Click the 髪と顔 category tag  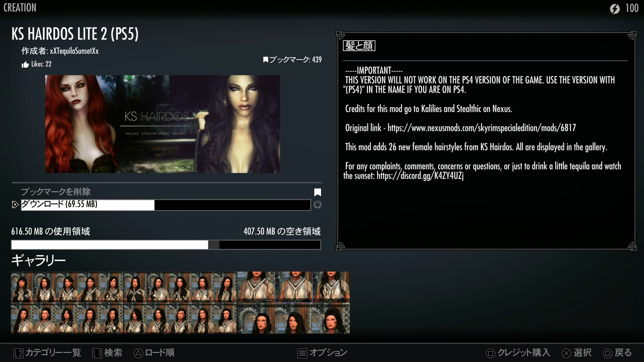point(359,46)
